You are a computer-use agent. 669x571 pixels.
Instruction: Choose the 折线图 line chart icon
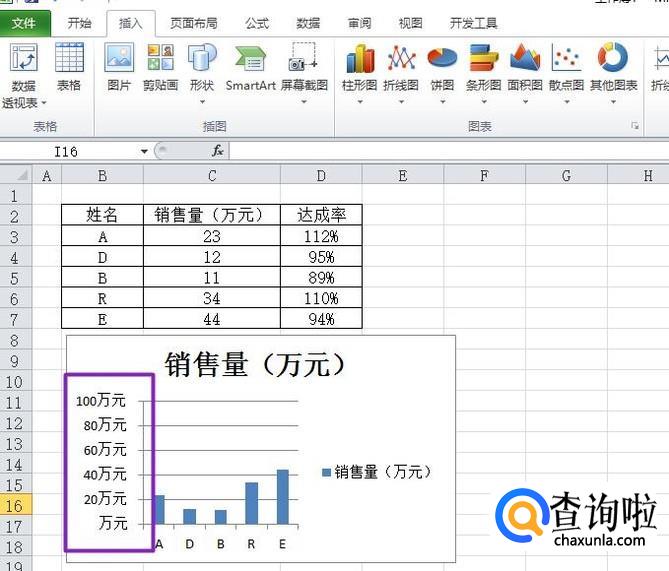(401, 58)
